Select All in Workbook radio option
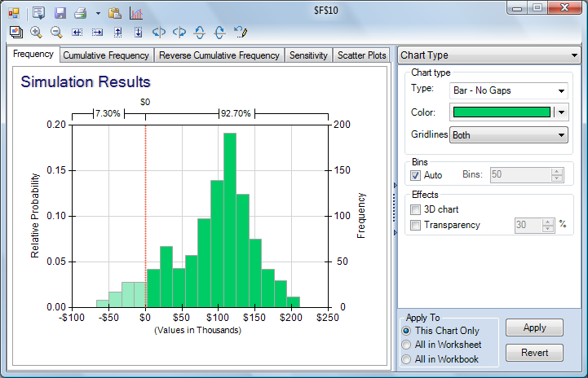The image size is (588, 378). (407, 358)
